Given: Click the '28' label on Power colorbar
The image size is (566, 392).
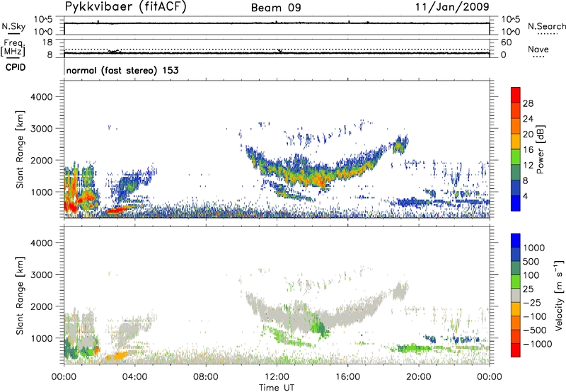Looking at the screenshot, I should 528,103.
